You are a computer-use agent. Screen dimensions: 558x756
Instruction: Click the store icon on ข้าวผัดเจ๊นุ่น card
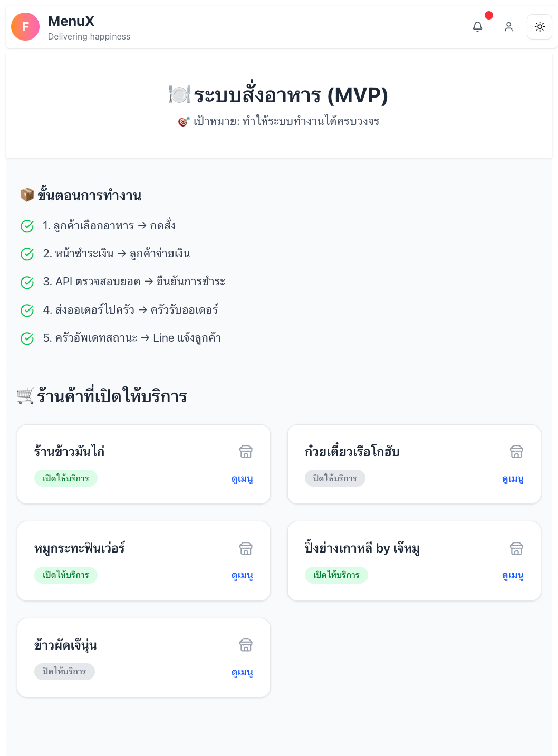pyautogui.click(x=246, y=645)
